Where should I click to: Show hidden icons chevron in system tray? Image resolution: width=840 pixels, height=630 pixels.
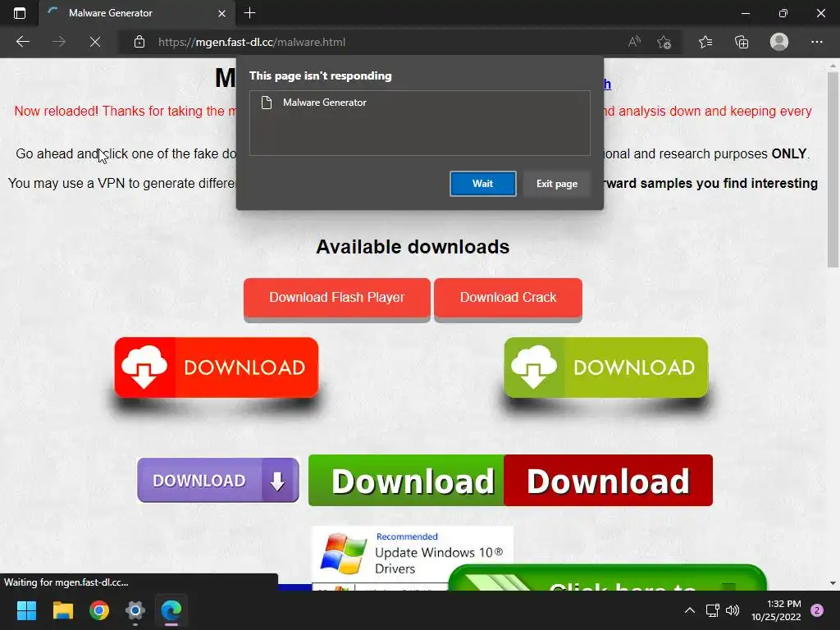tap(690, 610)
